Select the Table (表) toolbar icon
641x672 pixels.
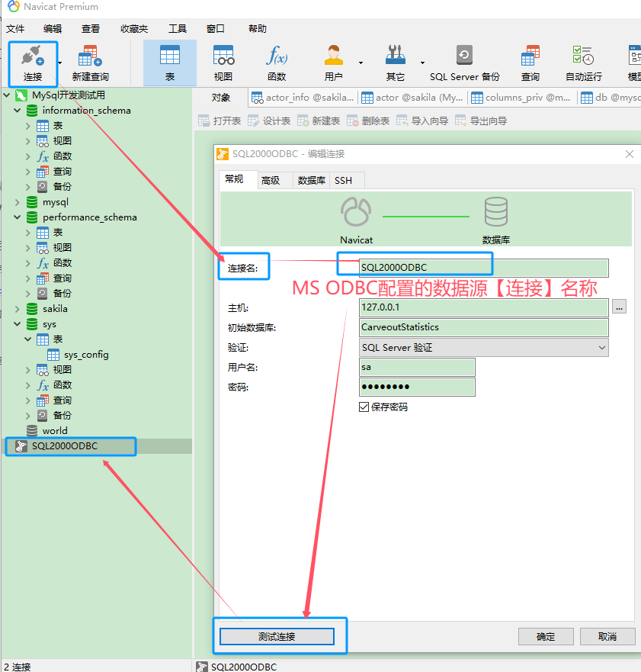click(170, 63)
